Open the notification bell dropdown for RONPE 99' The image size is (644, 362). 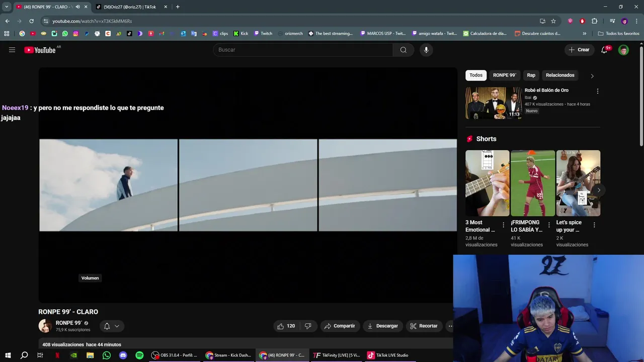point(112,326)
